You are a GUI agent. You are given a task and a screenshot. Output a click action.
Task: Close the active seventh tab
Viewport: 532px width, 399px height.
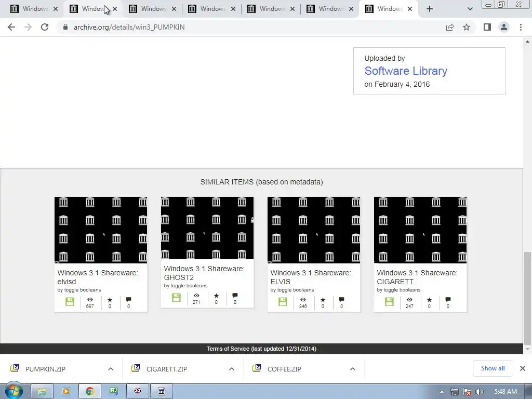pos(410,9)
